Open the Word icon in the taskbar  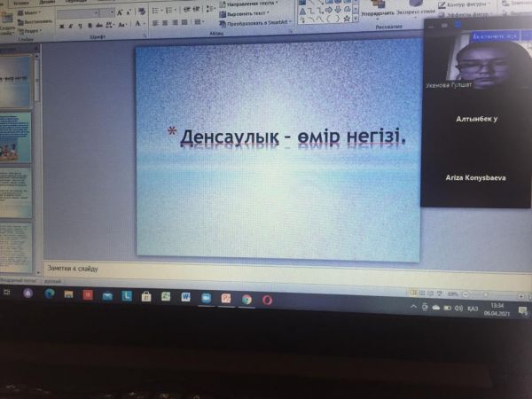(x=186, y=297)
